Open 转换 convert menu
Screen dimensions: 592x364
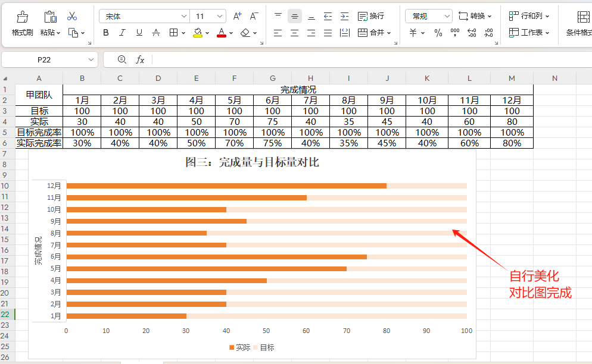pos(475,16)
